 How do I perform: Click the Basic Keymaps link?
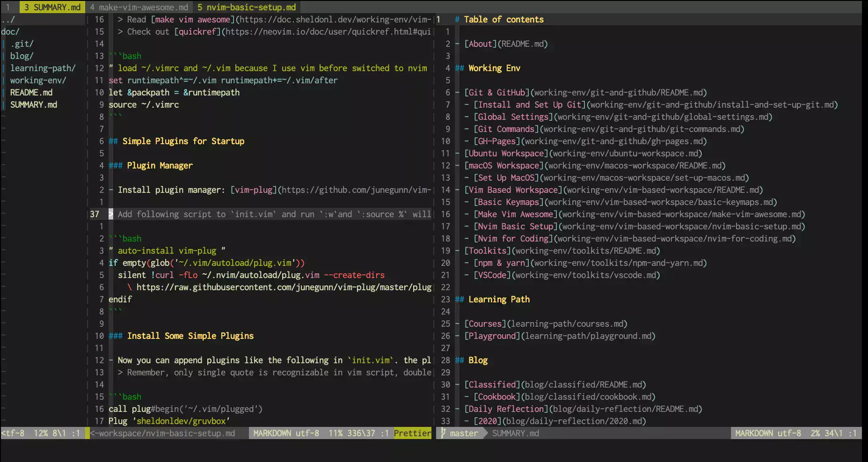point(509,202)
